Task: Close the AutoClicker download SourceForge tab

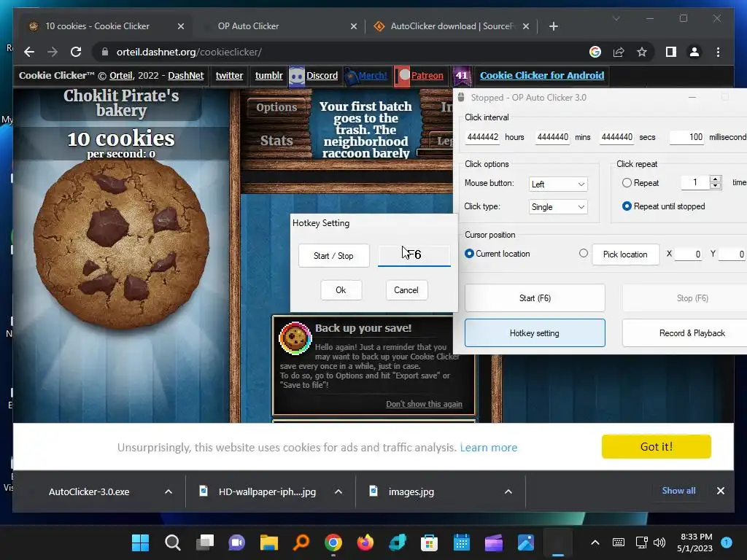Action: [x=525, y=26]
